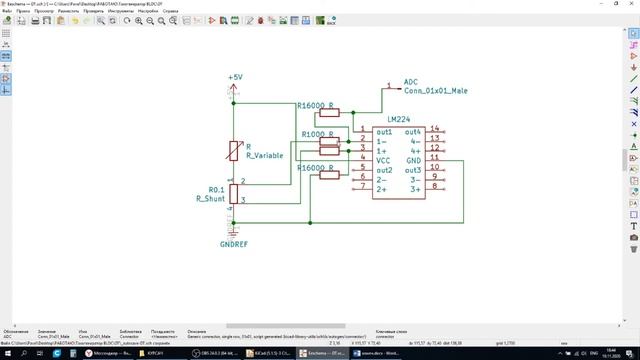640x360 pixels.
Task: Open the Edit symbol fields table icon
Action: point(295,20)
